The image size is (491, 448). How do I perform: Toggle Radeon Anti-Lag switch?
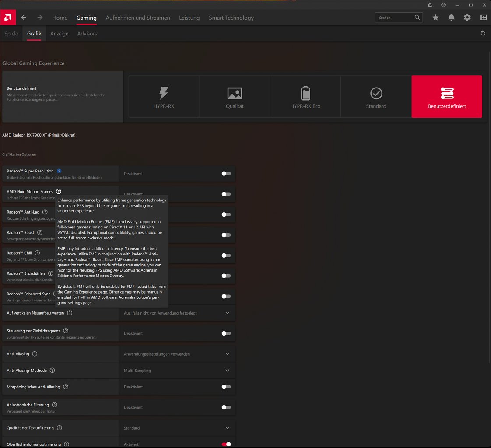[226, 214]
